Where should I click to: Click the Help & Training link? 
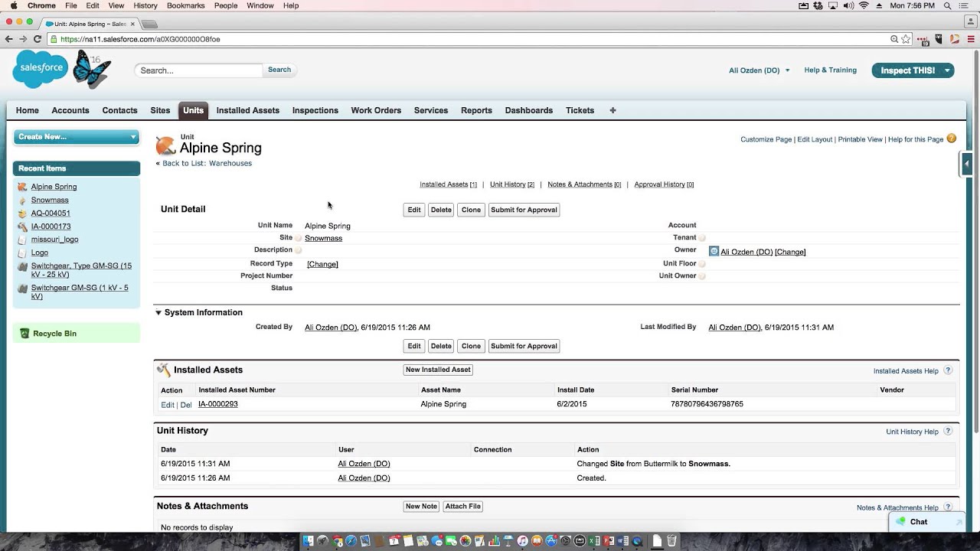[830, 70]
